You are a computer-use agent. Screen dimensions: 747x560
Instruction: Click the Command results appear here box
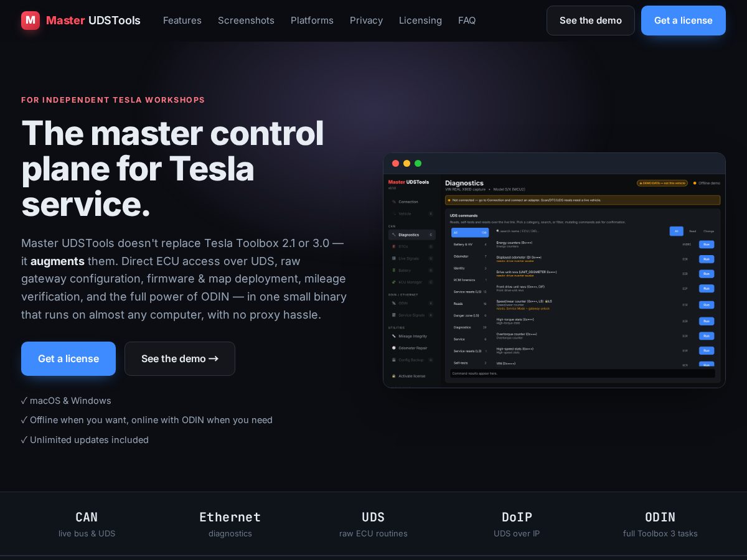pyautogui.click(x=583, y=373)
